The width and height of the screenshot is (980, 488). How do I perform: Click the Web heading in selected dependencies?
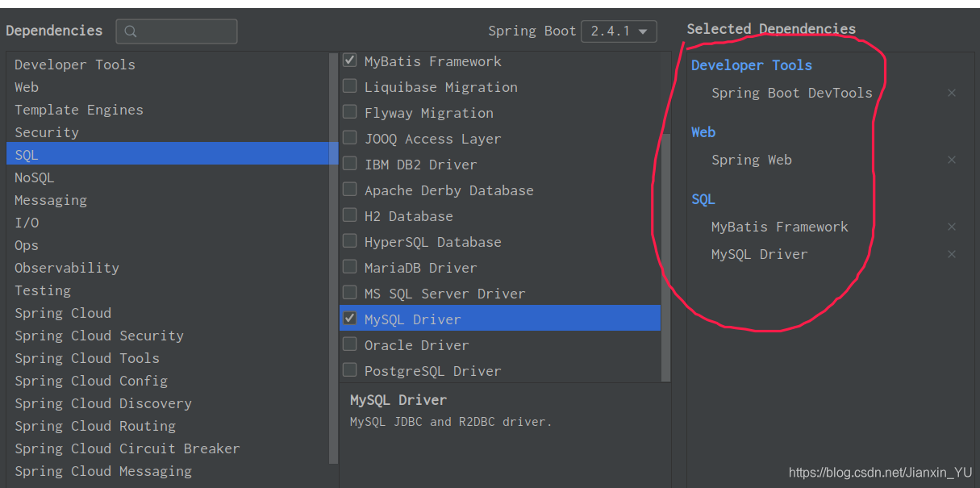[703, 132]
